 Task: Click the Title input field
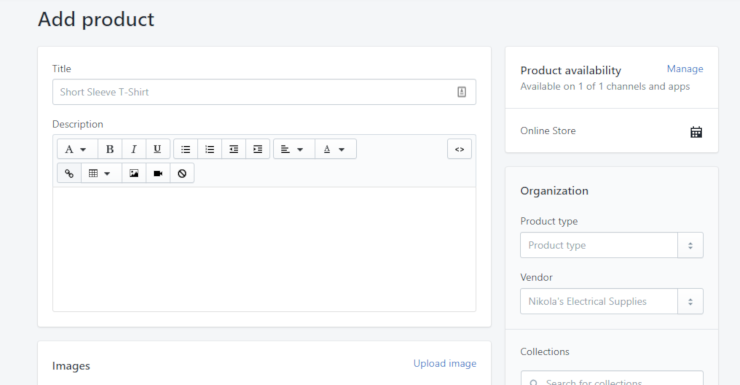pyautogui.click(x=264, y=92)
